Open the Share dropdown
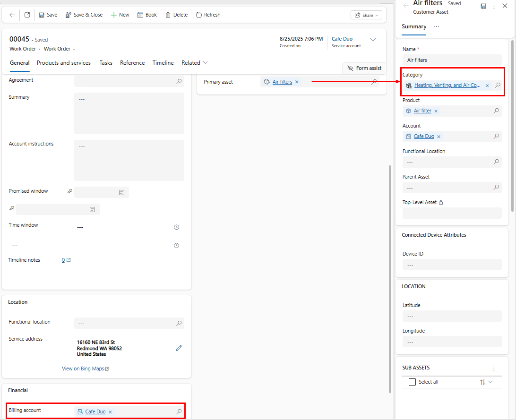Screen dimensions: 516x420 click(366, 15)
